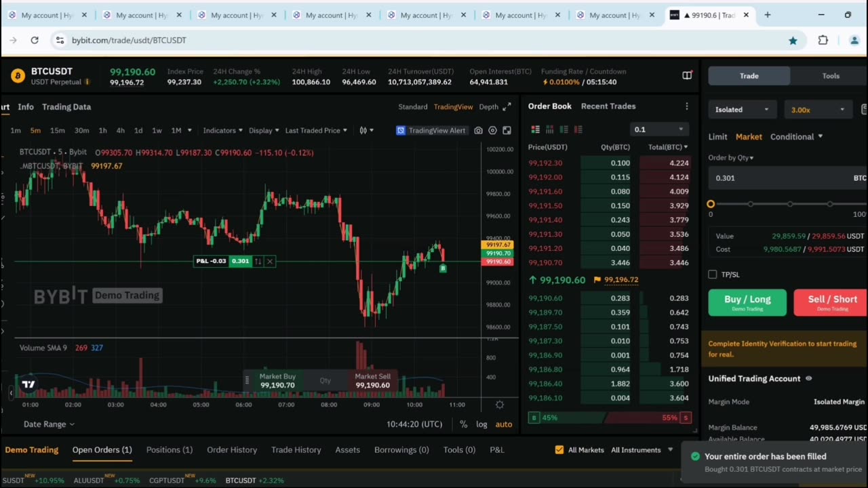The width and height of the screenshot is (868, 488).
Task: Switch to the Recent Trades tab
Action: [x=608, y=106]
